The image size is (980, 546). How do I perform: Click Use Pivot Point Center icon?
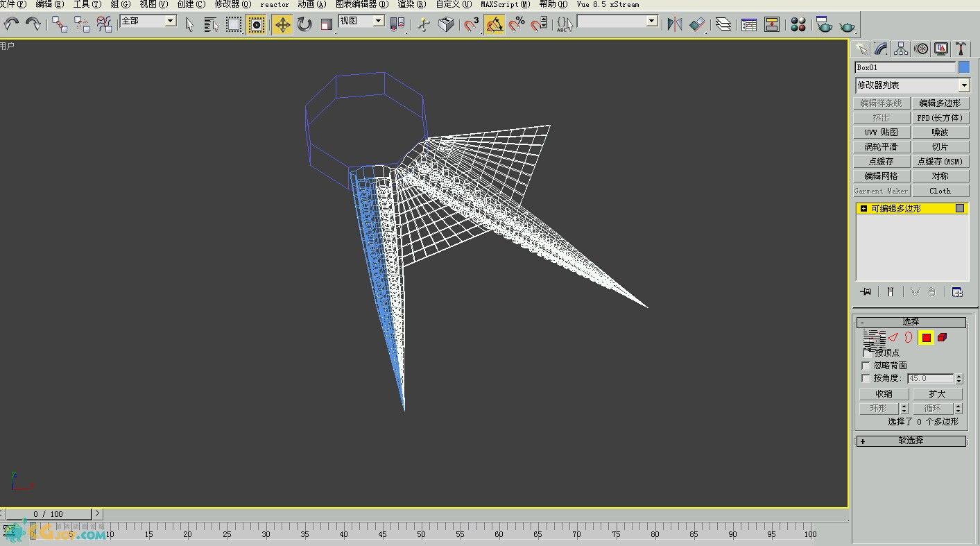tap(397, 24)
